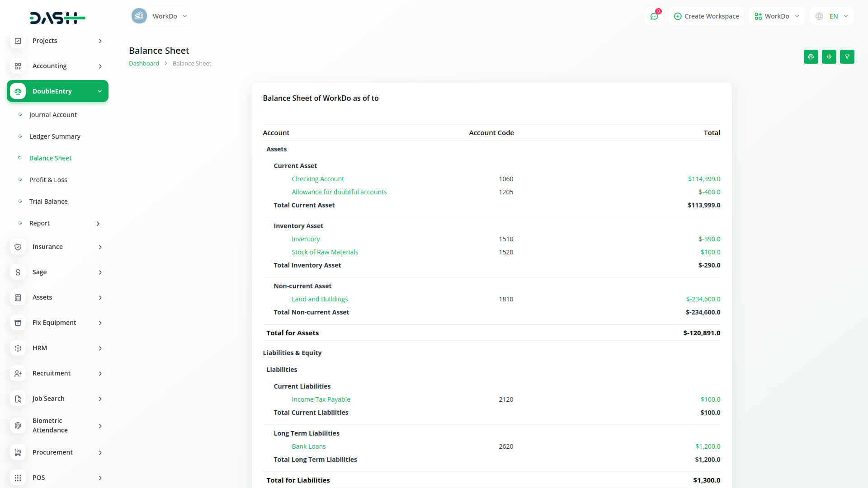868x488 pixels.
Task: Open the WorkDo user profile dropdown
Action: click(776, 16)
